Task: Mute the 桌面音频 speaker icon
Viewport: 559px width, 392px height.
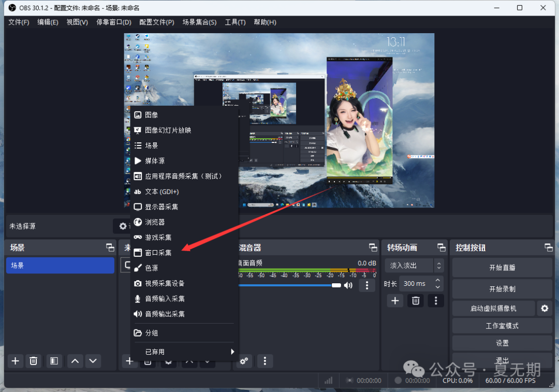Action: [x=348, y=285]
